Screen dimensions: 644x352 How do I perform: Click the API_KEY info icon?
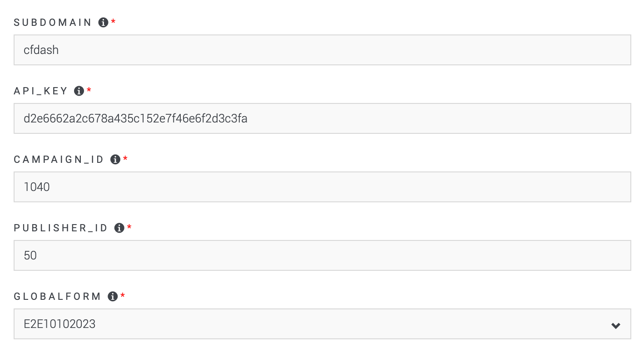coord(79,90)
